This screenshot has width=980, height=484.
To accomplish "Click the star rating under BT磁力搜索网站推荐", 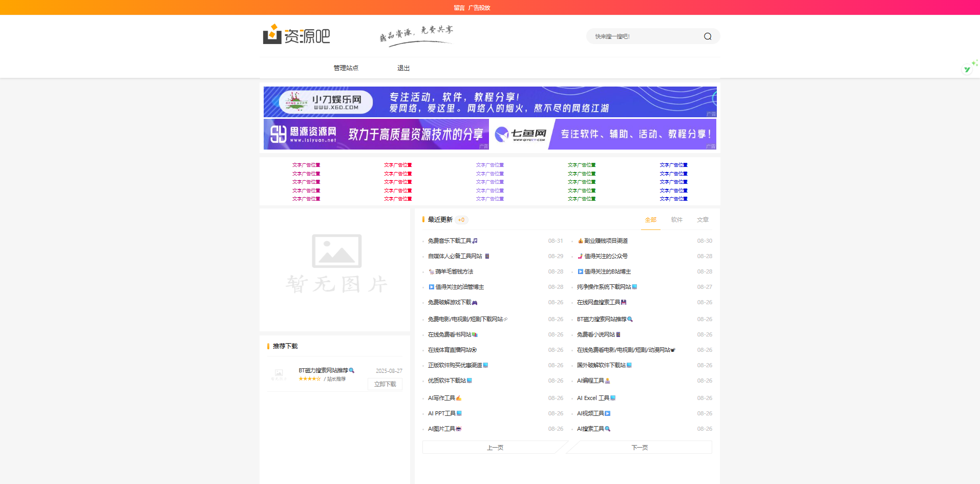I will [309, 379].
